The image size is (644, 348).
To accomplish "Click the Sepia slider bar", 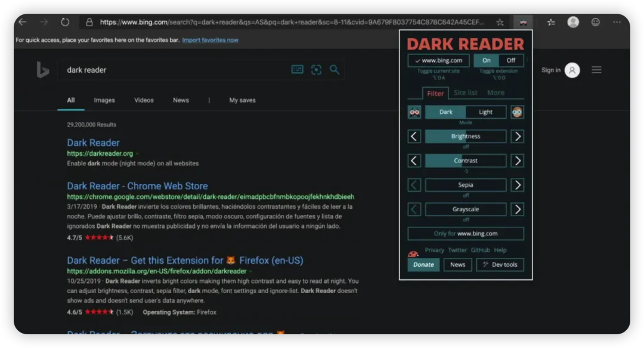I will pos(466,185).
